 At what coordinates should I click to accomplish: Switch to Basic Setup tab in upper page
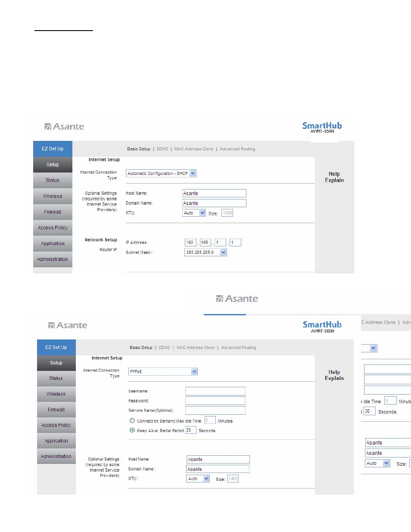point(139,149)
